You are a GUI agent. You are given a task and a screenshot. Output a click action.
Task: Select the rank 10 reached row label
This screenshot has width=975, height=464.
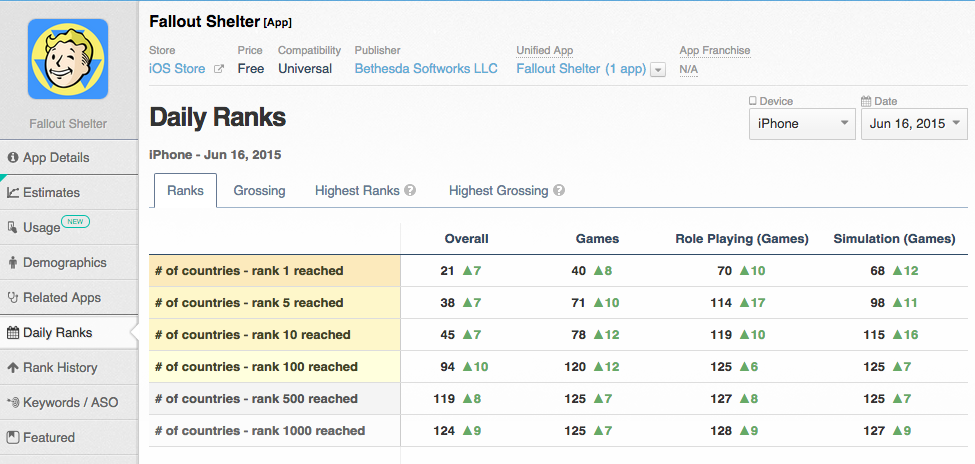pos(252,335)
